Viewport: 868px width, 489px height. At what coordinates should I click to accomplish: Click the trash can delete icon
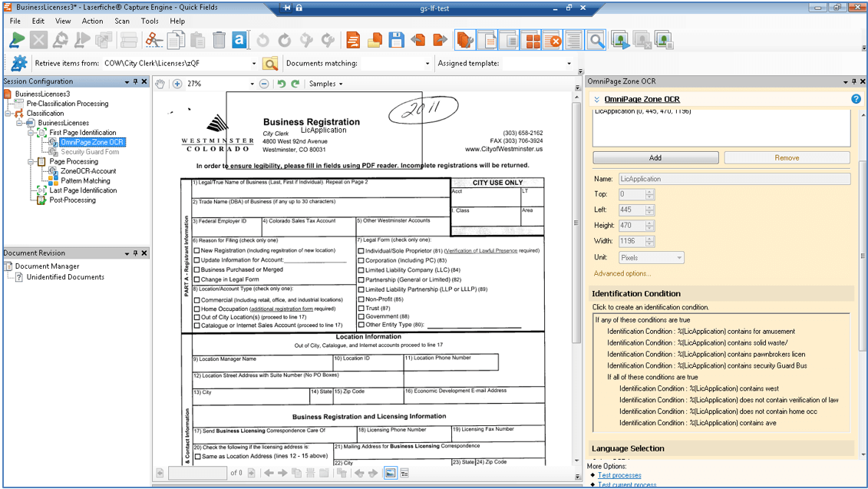click(219, 41)
